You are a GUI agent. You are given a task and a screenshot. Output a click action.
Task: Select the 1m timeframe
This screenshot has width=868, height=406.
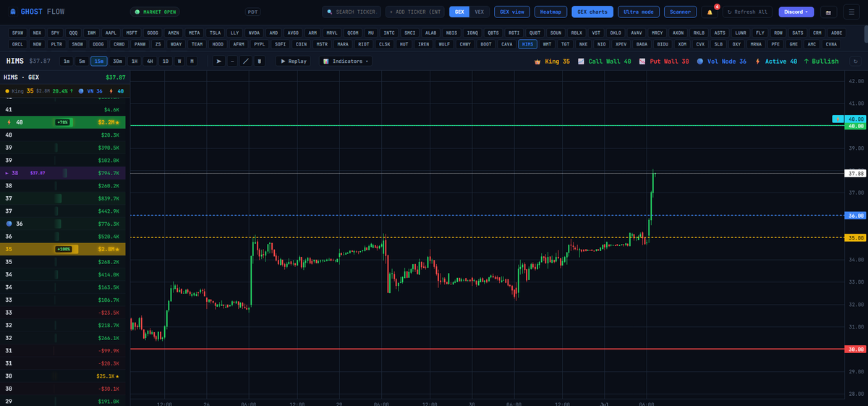67,62
